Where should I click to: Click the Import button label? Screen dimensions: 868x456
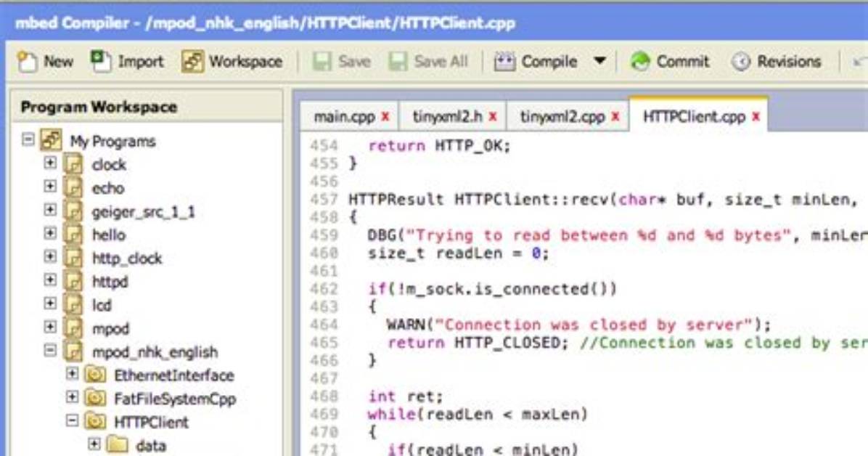click(141, 62)
